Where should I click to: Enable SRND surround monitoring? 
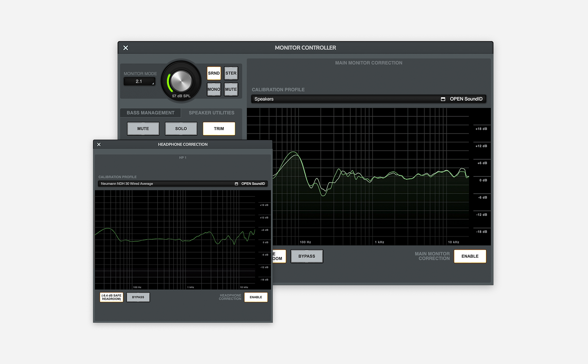(x=214, y=73)
